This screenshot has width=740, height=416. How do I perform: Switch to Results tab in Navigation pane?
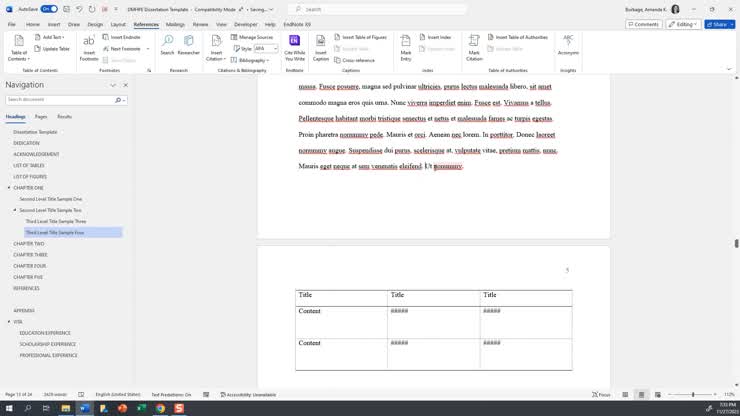[65, 117]
